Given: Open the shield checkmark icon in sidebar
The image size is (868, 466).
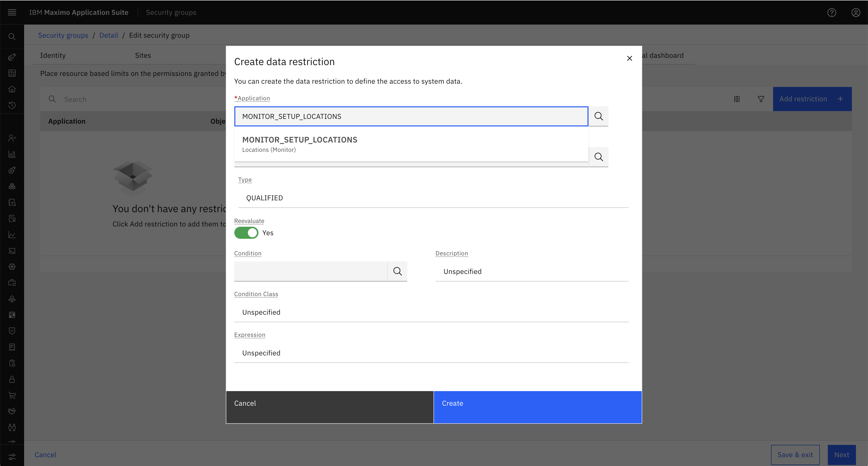Looking at the screenshot, I should 12,331.
